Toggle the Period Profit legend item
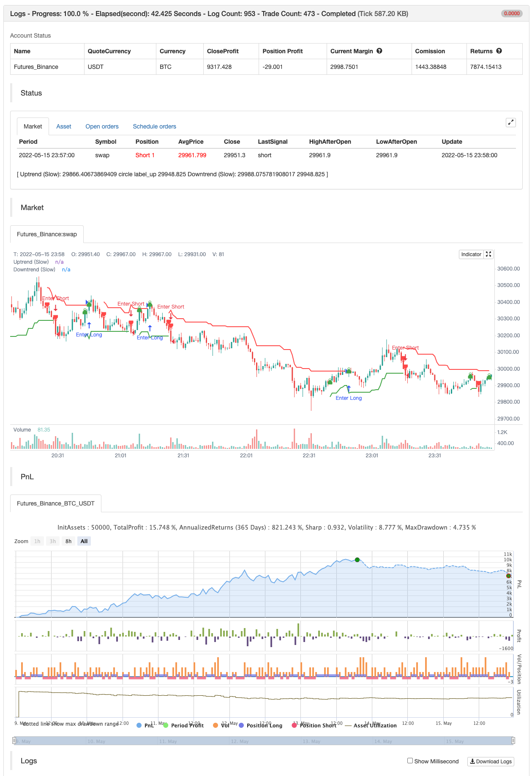Screen dimensions: 532x776 click(183, 725)
